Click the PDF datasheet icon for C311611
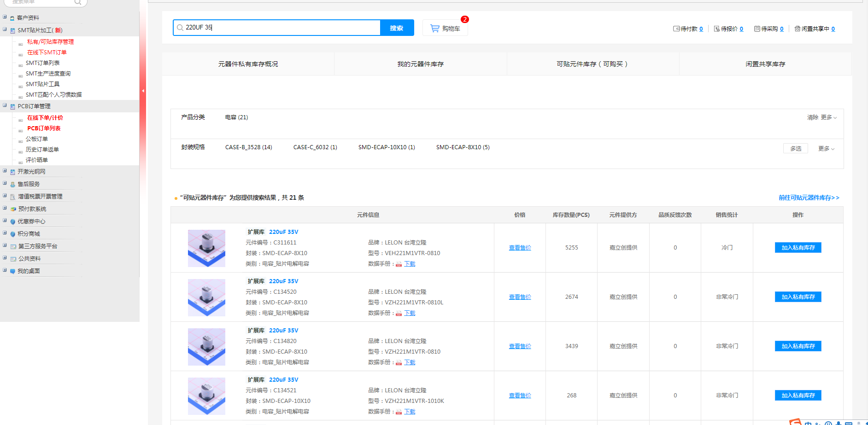Viewport: 868px width, 425px height. (x=399, y=264)
